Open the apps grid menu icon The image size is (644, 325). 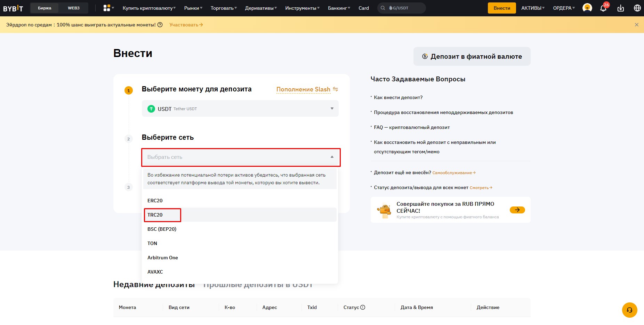coord(107,8)
